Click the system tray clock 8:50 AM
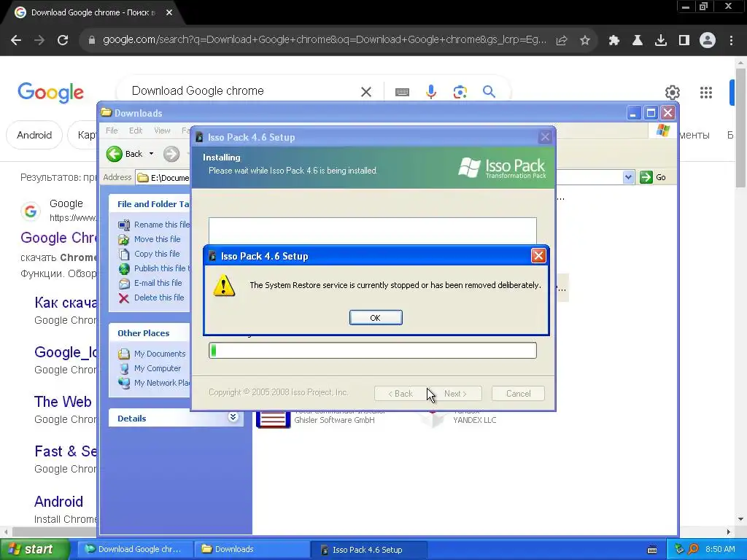The height and width of the screenshot is (560, 747). [720, 549]
